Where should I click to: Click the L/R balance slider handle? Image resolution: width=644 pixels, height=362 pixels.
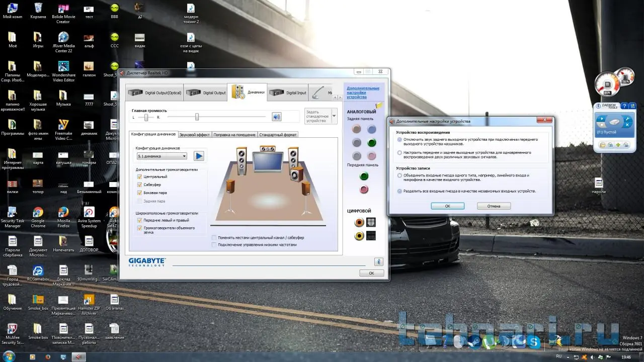[x=146, y=117]
